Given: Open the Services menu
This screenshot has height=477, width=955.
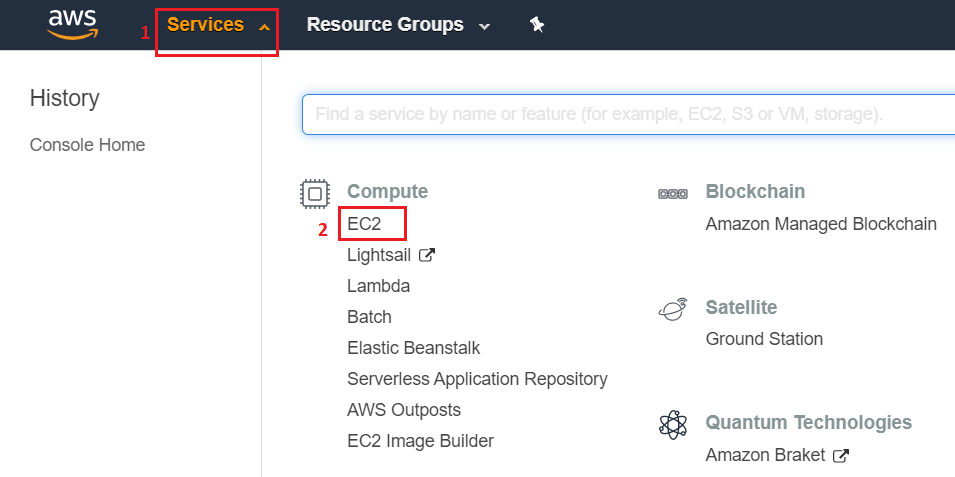Looking at the screenshot, I should tap(205, 24).
